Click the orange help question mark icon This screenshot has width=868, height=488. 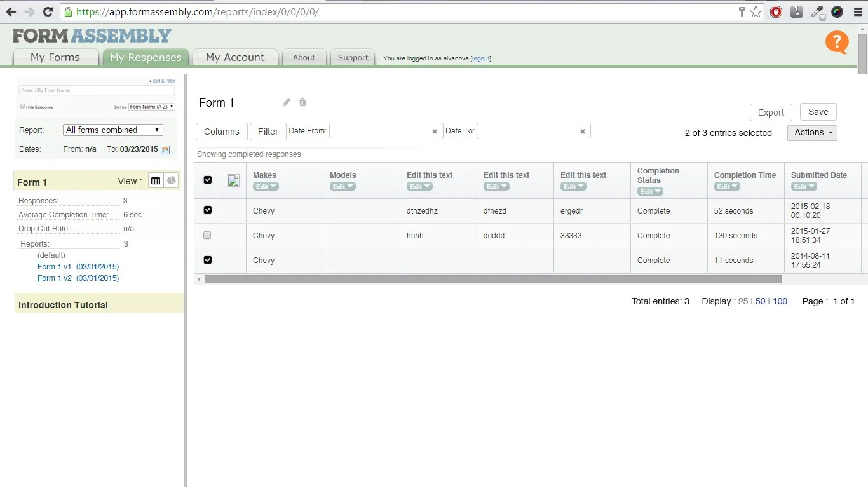[x=836, y=43]
